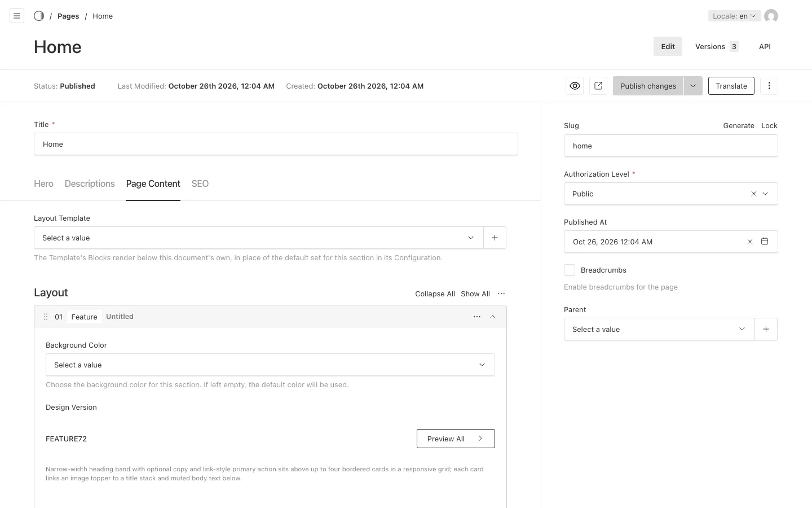Lock the slug field

[769, 125]
